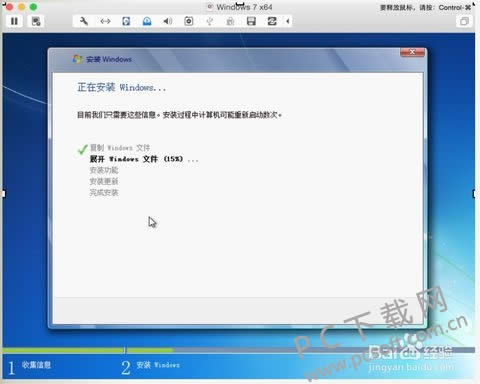This screenshot has height=384, width=480.
Task: Pause the virtual machine with the pause button
Action: tap(14, 21)
